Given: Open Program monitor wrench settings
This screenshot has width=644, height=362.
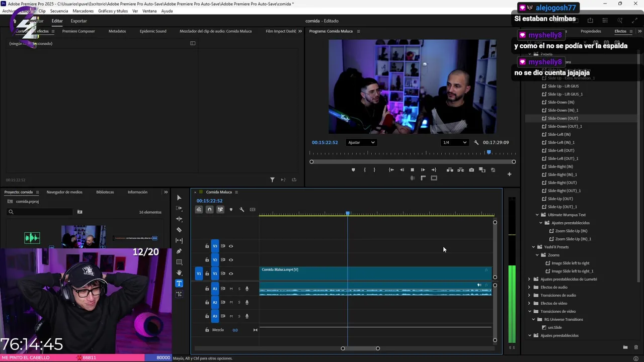Looking at the screenshot, I should click(476, 142).
